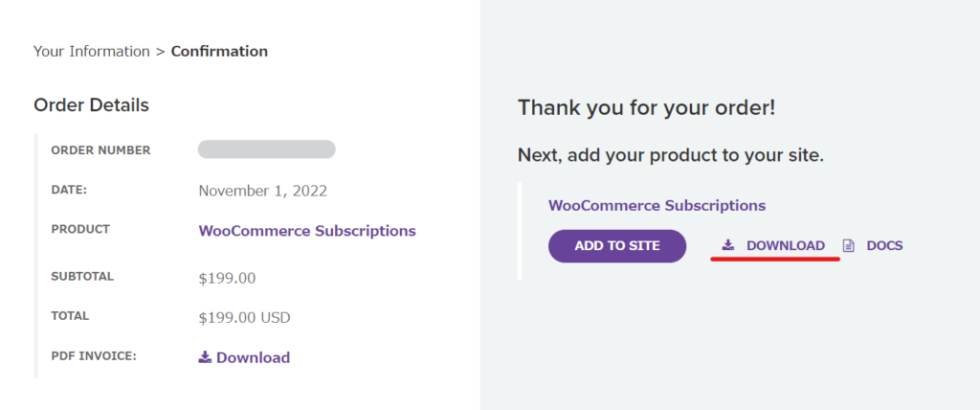Click the 'Next, add your product' text
This screenshot has height=410, width=980.
(670, 154)
